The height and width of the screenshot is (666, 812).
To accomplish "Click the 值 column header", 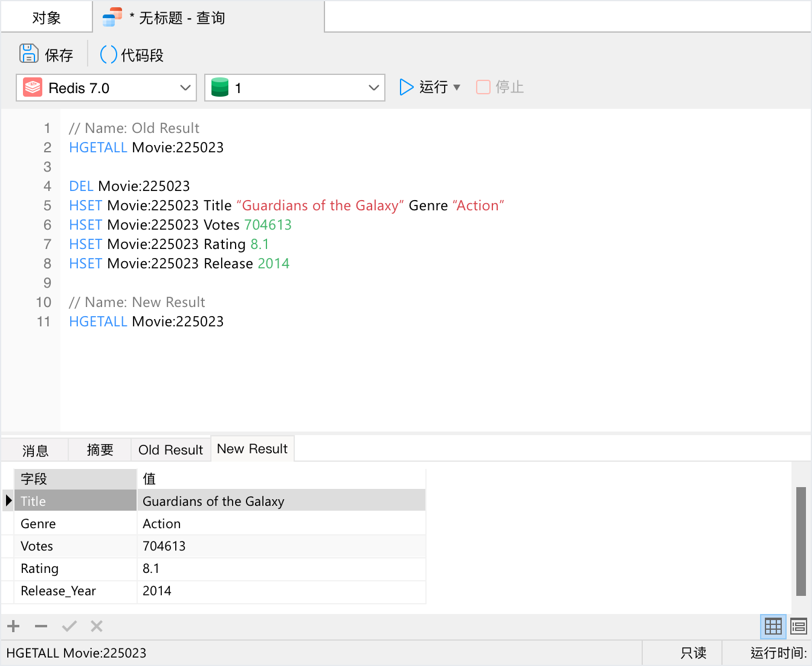I will coord(282,479).
